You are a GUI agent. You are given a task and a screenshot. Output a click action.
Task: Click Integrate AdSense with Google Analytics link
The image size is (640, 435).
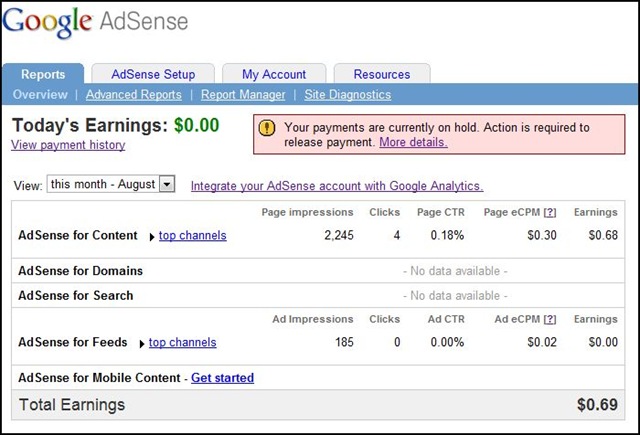[x=337, y=186]
